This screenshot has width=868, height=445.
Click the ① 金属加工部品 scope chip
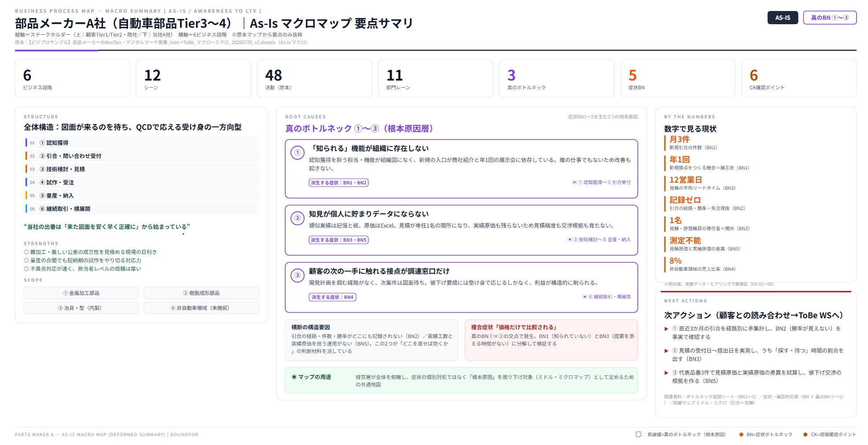[81, 293]
